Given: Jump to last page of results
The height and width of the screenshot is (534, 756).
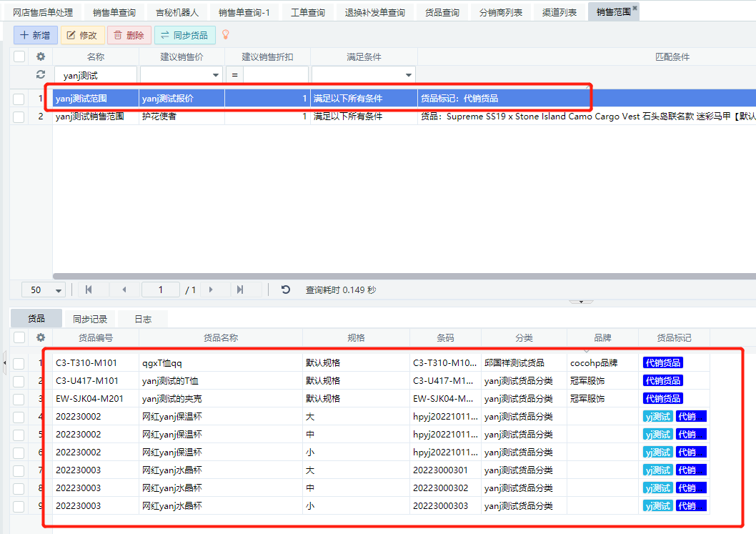Looking at the screenshot, I should [239, 290].
